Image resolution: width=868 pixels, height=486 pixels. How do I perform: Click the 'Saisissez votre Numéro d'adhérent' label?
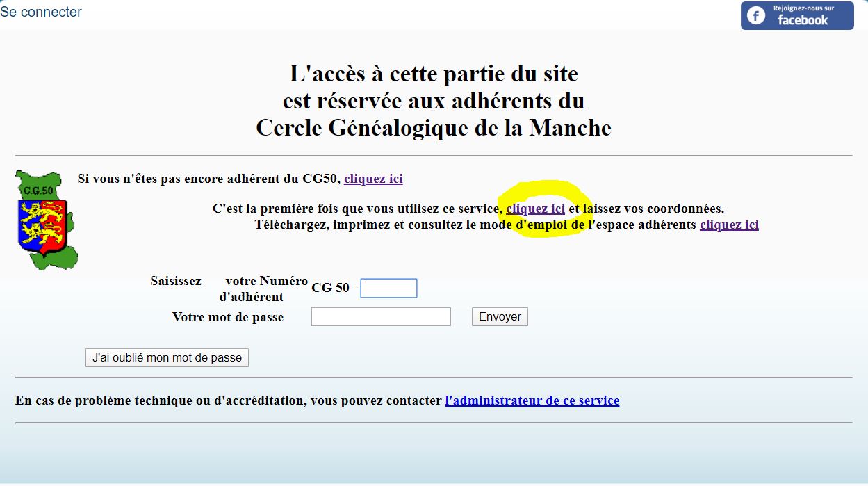pos(229,289)
